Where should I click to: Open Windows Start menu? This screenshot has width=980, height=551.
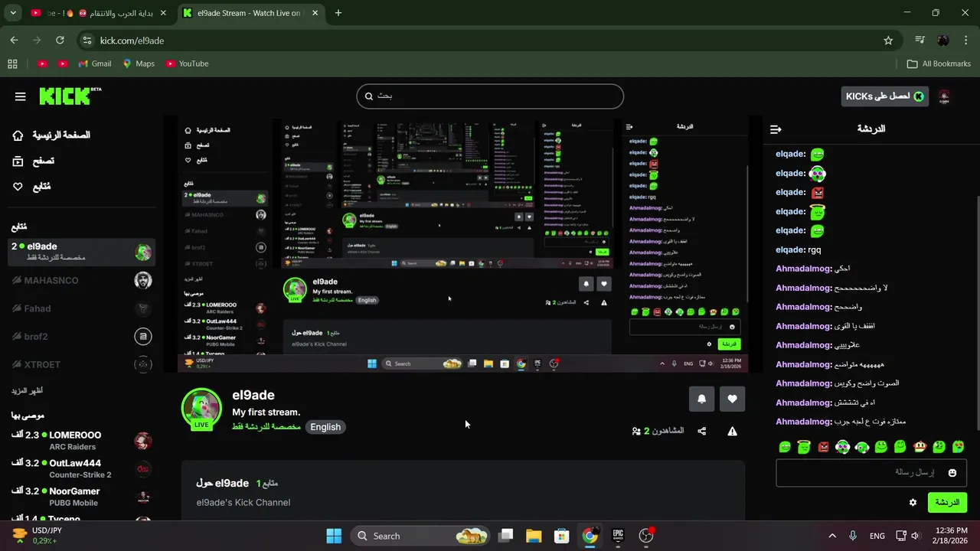(x=334, y=536)
